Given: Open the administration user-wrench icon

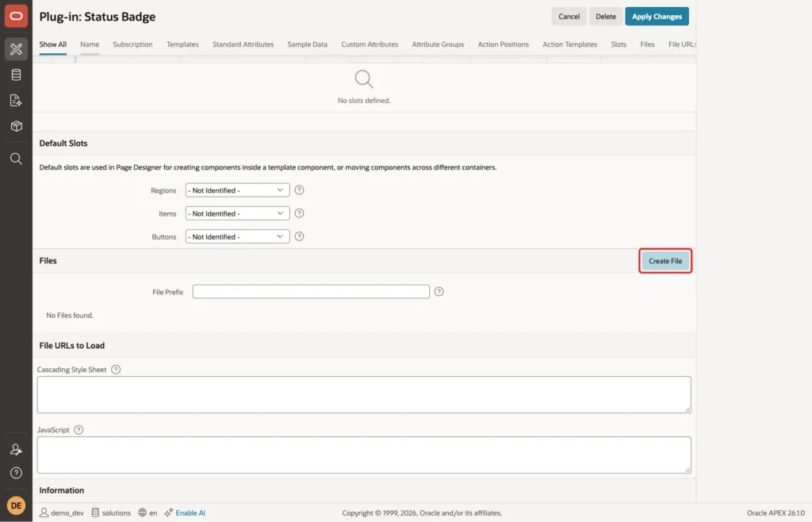Looking at the screenshot, I should pyautogui.click(x=16, y=450).
